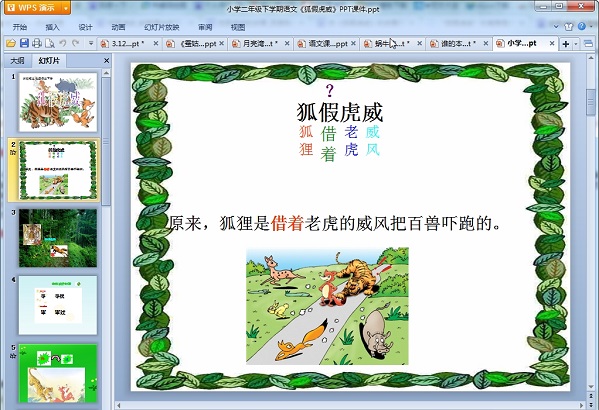This screenshot has width=599, height=410.
Task: Open print preview icon
Action: point(50,43)
